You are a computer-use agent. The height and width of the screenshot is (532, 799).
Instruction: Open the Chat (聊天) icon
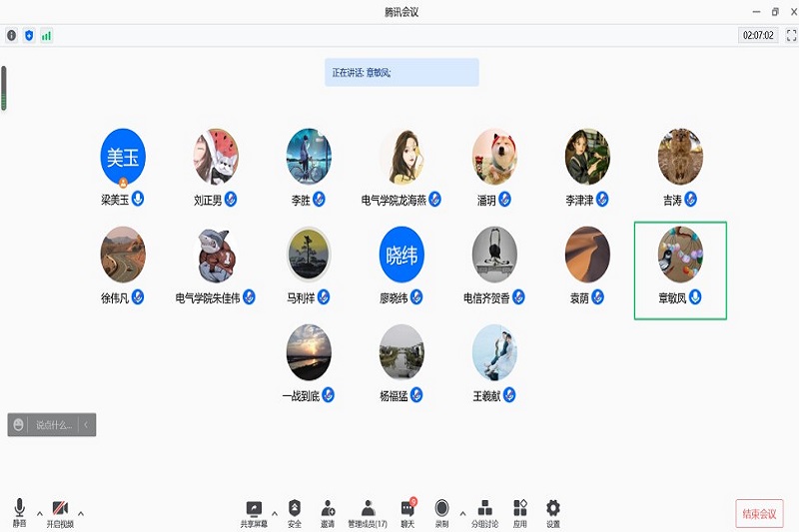click(407, 509)
